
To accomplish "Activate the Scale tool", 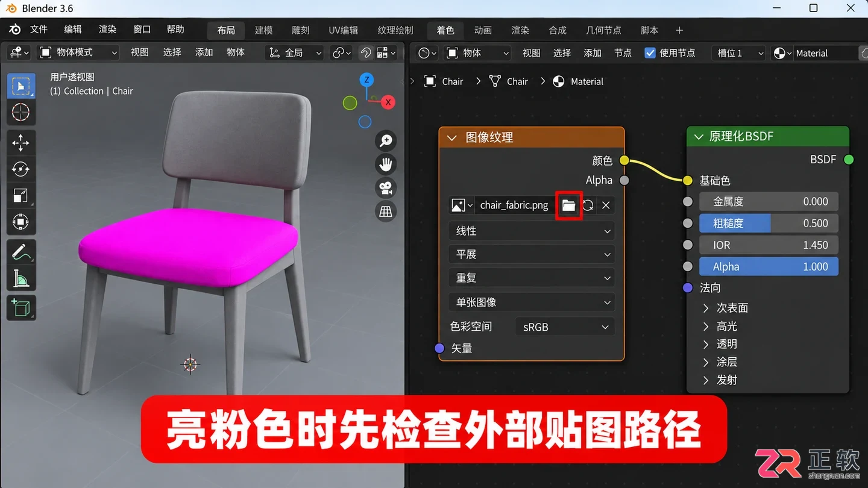I will coord(20,196).
